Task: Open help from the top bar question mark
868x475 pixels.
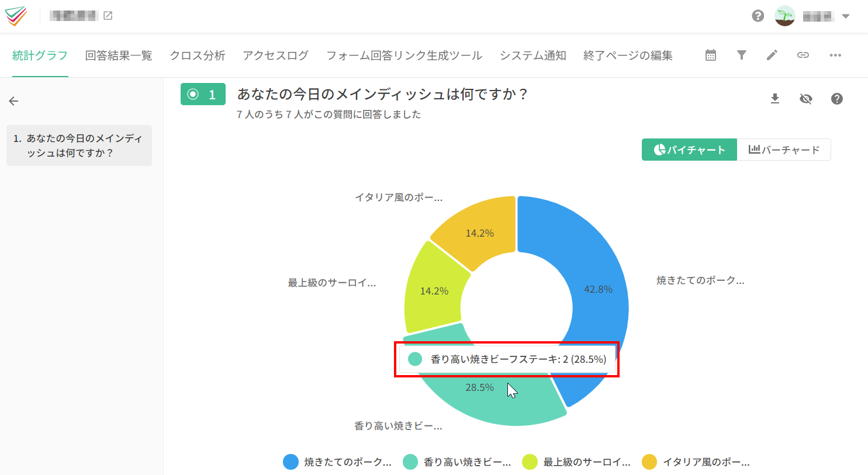Action: [758, 16]
